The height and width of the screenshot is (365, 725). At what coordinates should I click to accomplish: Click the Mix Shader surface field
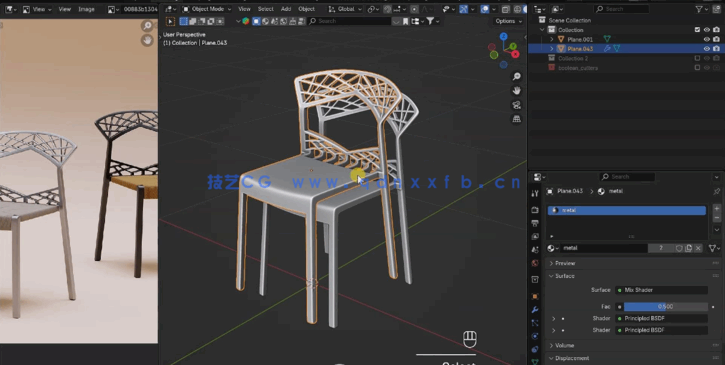point(661,290)
